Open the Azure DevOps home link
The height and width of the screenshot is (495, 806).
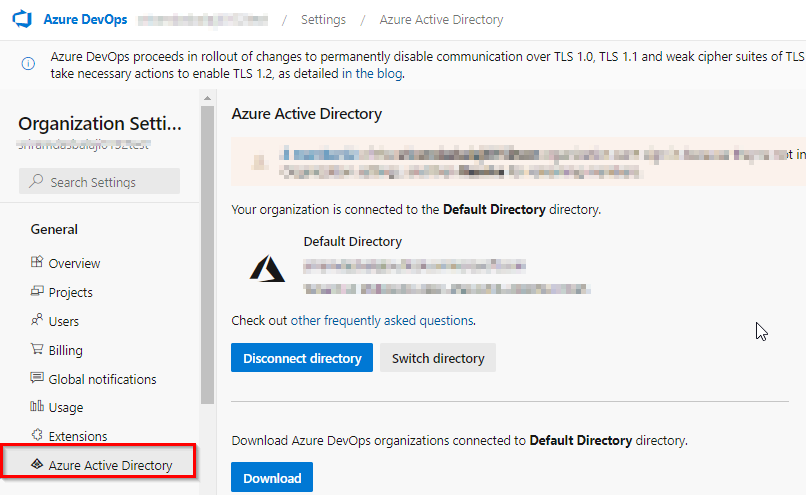click(x=85, y=20)
